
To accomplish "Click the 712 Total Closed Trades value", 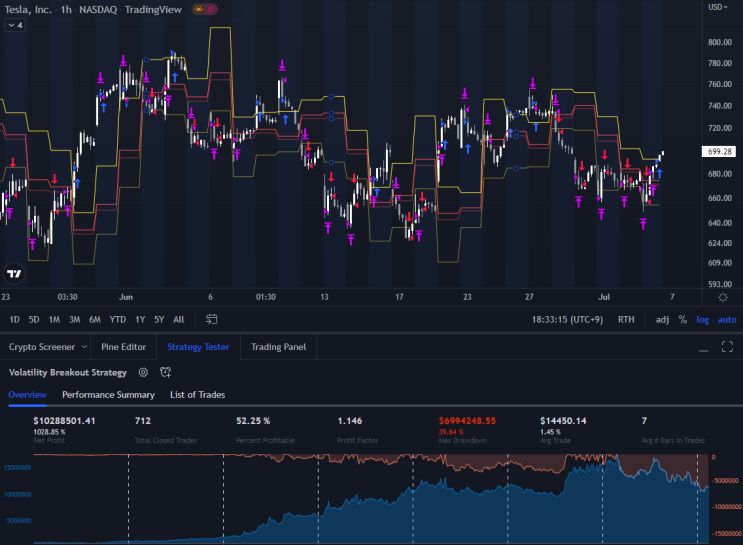I will click(143, 421).
